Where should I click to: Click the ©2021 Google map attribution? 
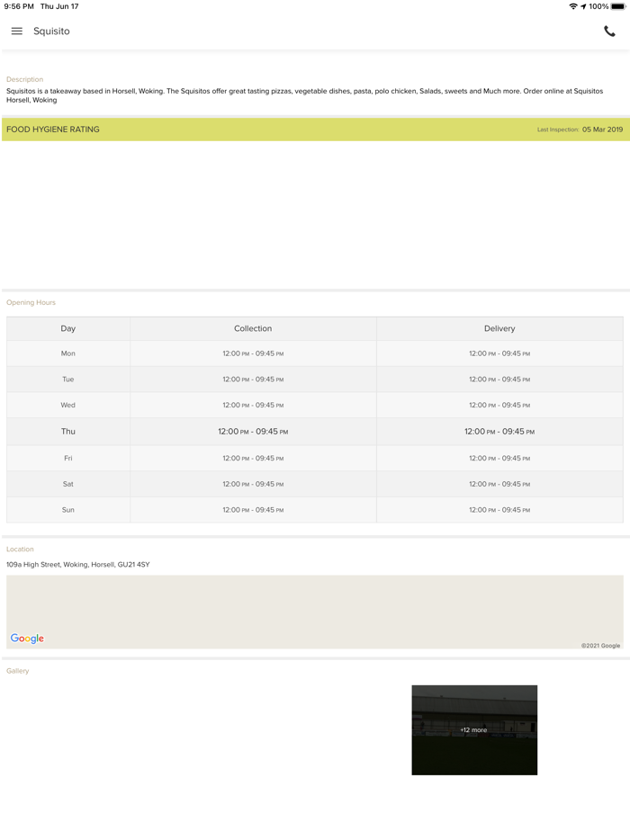tap(600, 646)
